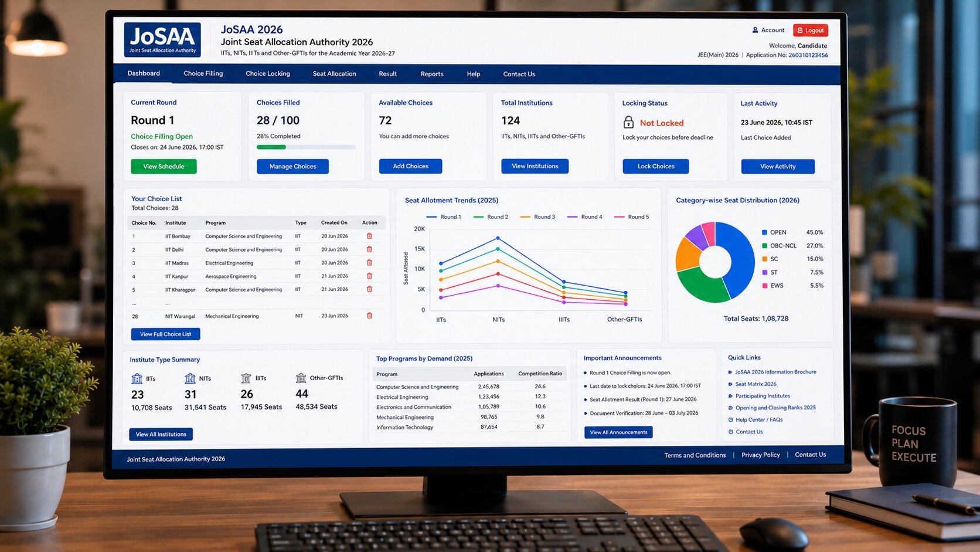Open the Help menu in navigation bar

click(474, 74)
